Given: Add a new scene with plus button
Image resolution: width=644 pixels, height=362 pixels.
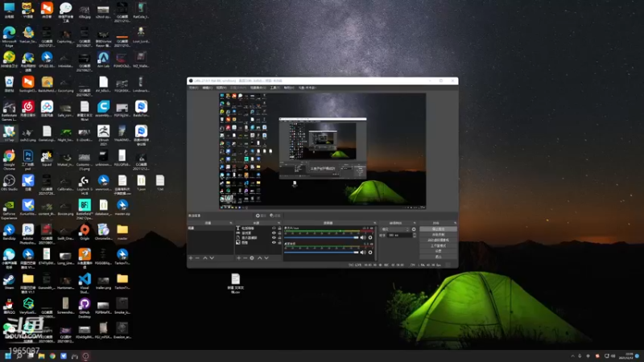Looking at the screenshot, I should 191,257.
